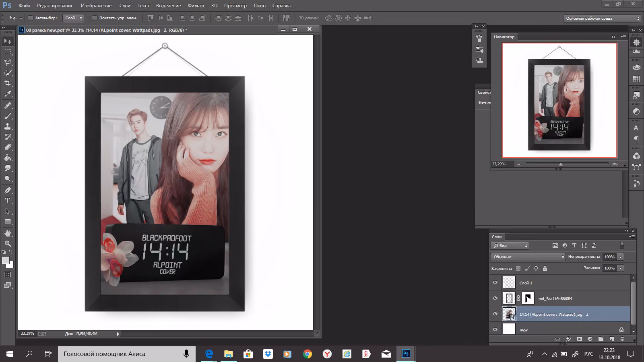Select the Hand tool
The height and width of the screenshot is (362, 644).
pyautogui.click(x=8, y=233)
